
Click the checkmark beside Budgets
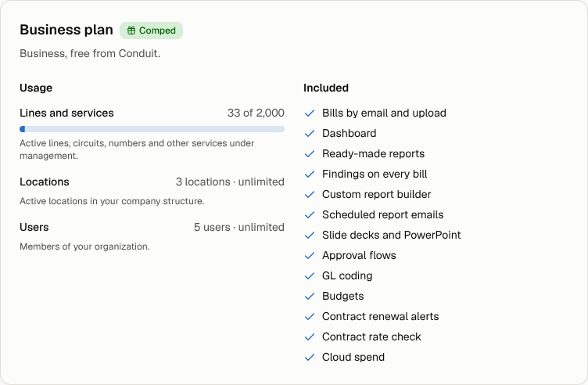point(310,296)
